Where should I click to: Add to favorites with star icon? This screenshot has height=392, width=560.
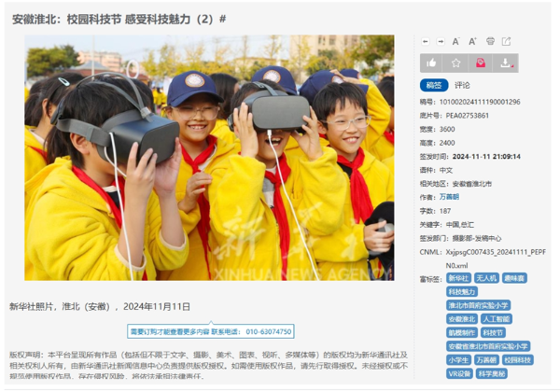456,63
